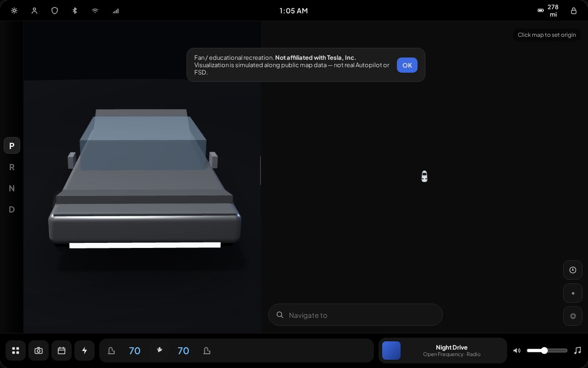588x368 pixels.
Task: Adjust passenger temperature showing 70
Action: pyautogui.click(x=183, y=351)
